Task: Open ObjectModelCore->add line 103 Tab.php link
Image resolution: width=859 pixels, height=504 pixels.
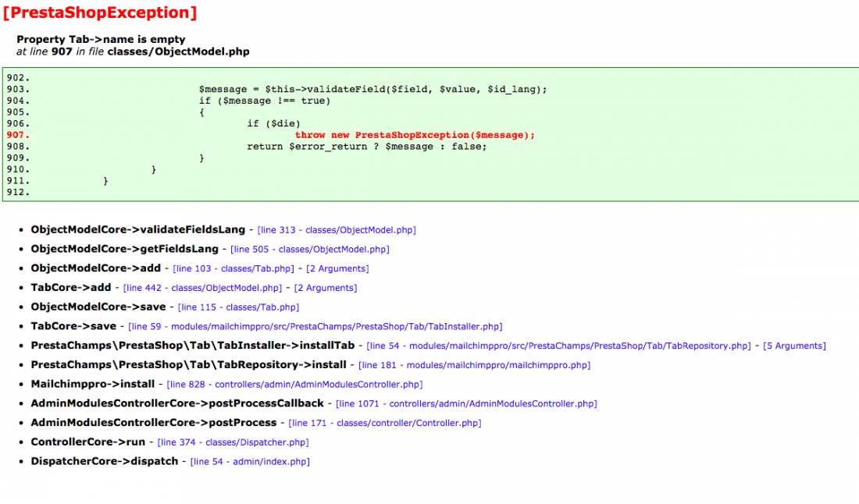Action: pyautogui.click(x=233, y=268)
